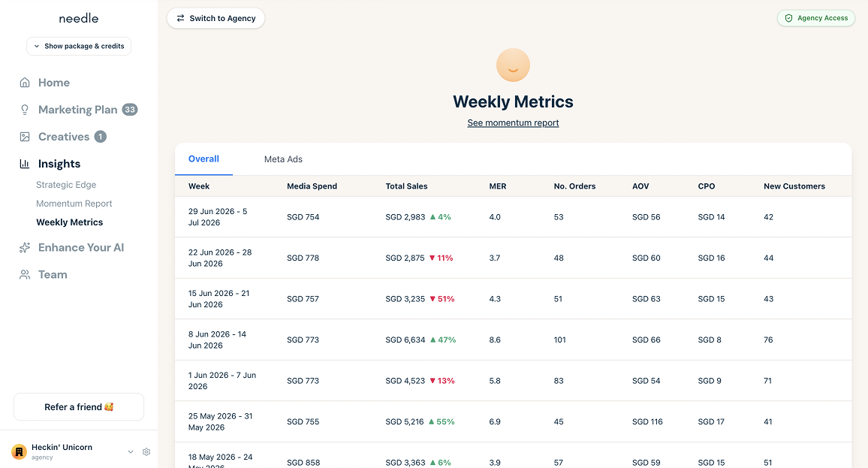
Task: Click the Week column header
Action: coord(199,186)
